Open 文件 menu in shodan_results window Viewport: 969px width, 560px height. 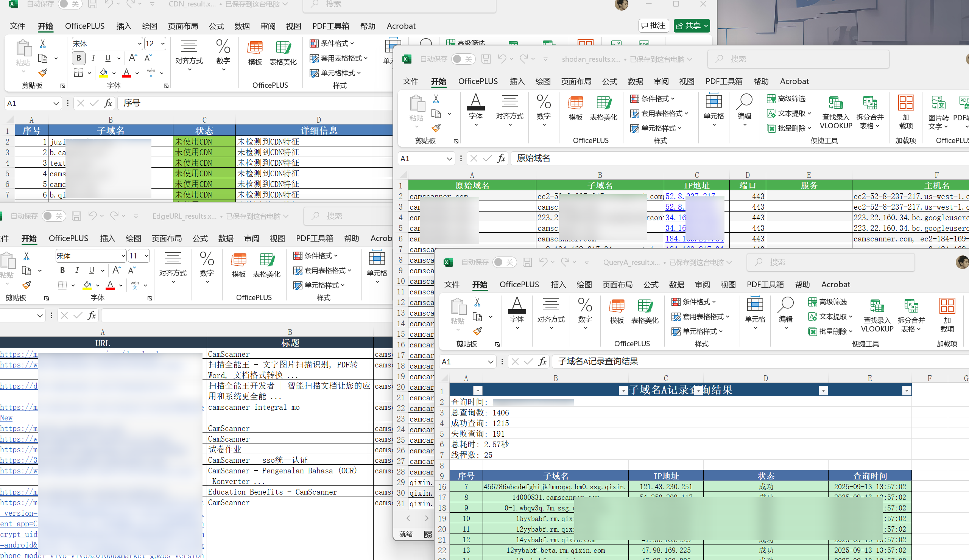[410, 81]
